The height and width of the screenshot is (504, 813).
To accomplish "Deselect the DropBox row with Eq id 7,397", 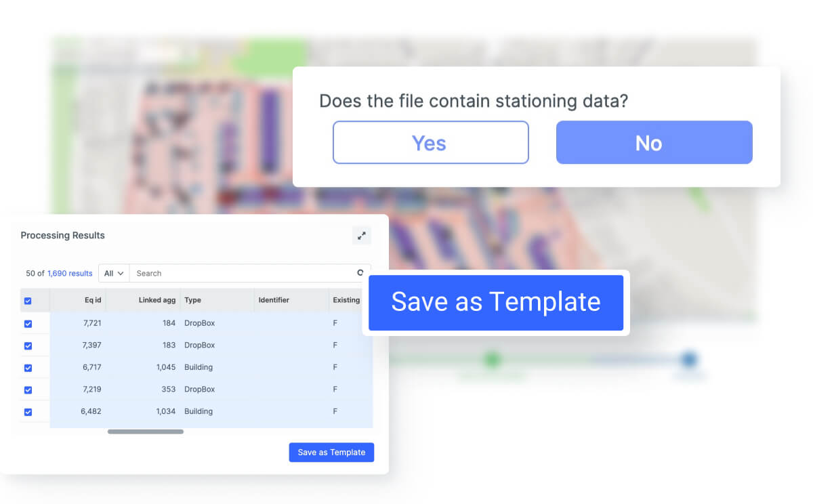I will click(x=28, y=345).
